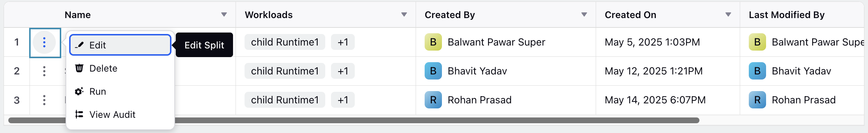Click the View Audit icon in the menu

[79, 115]
